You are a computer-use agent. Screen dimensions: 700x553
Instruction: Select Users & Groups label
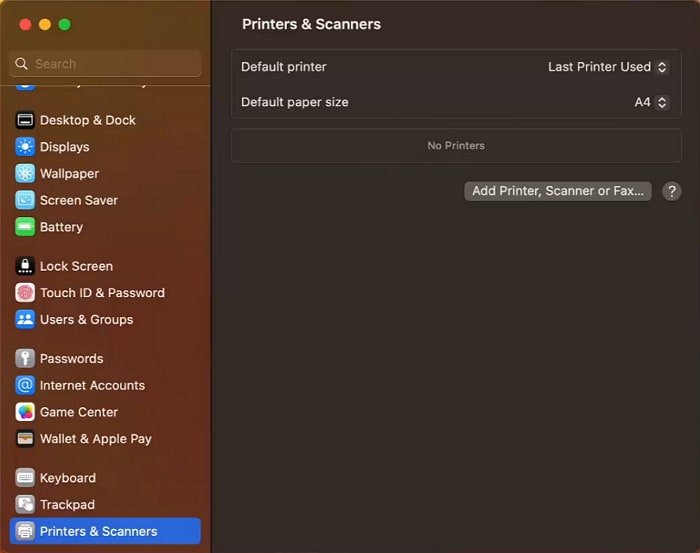(87, 320)
